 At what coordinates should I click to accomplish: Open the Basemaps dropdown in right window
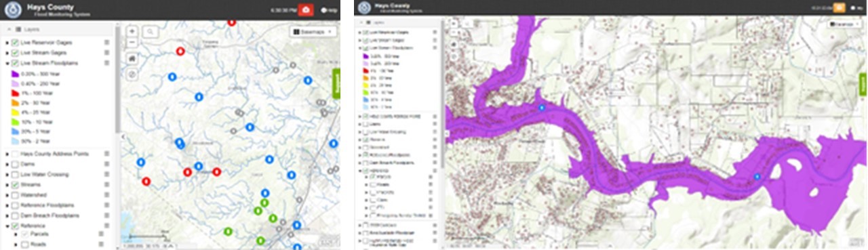844,24
